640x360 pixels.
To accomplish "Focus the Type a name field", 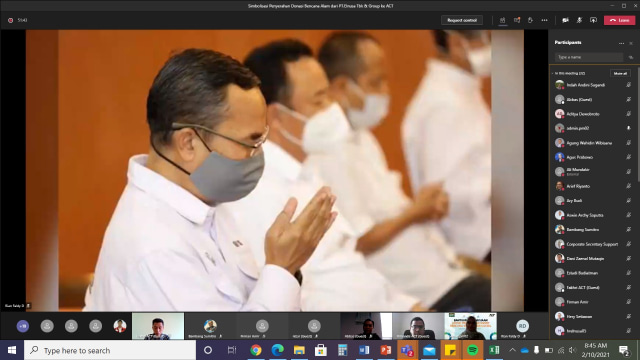I will click(x=589, y=57).
